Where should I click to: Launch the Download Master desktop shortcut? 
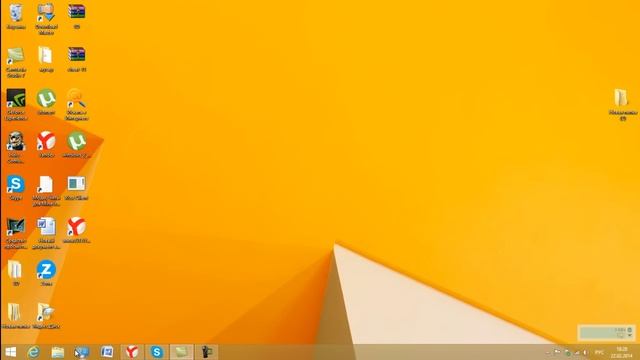46,18
